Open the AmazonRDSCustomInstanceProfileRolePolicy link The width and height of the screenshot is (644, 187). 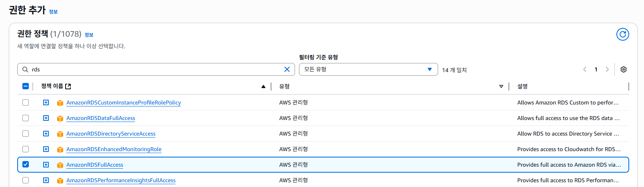(x=124, y=102)
